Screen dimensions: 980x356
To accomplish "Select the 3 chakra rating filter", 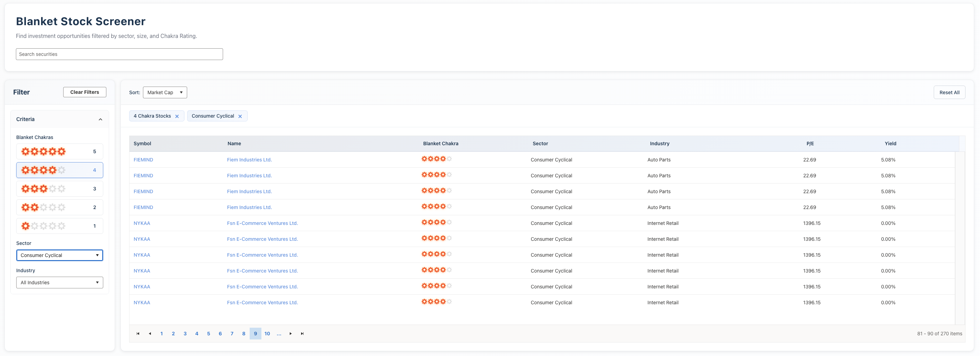I will tap(60, 189).
